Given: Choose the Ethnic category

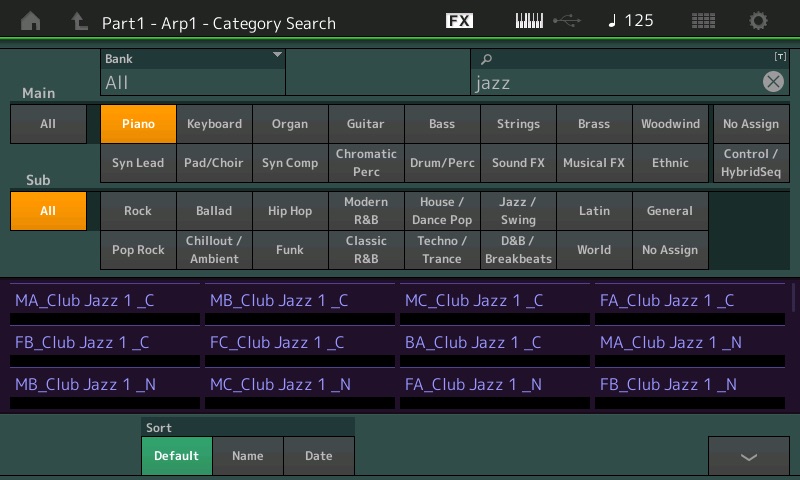Looking at the screenshot, I should tap(670, 163).
